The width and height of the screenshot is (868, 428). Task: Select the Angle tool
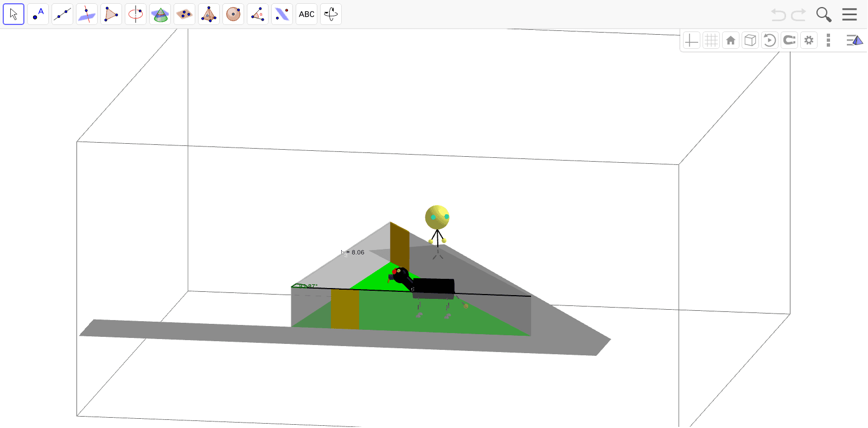click(258, 14)
